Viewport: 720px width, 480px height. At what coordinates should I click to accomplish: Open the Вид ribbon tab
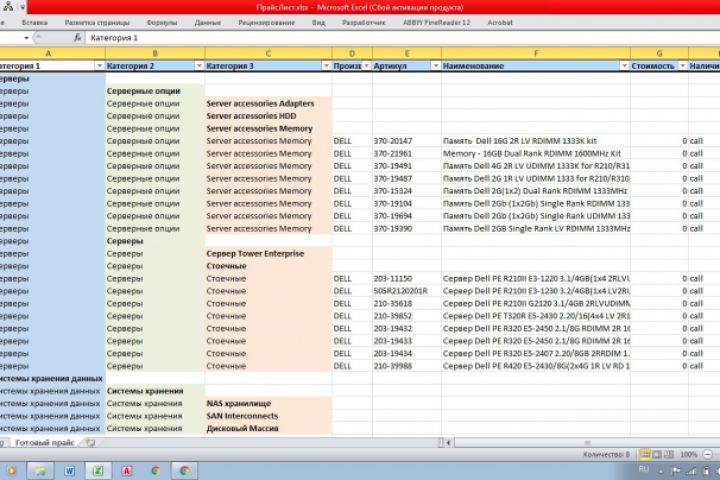tap(318, 23)
